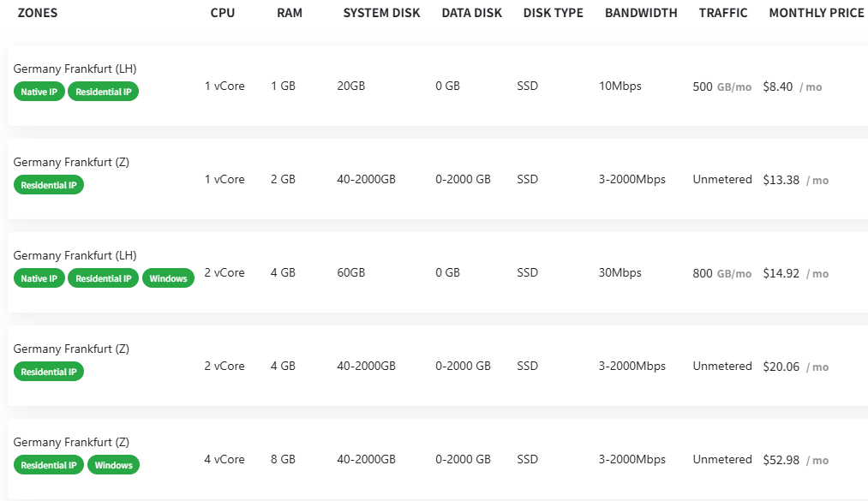
Task: Open the 1 vCore 1 GB Frankfurt (LH) plan
Action: (438, 86)
